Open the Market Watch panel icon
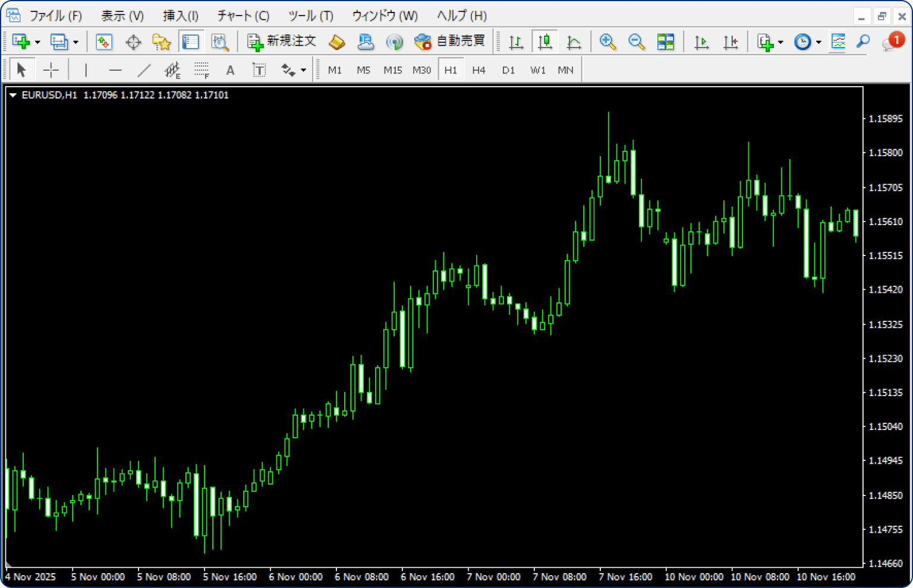The image size is (913, 588). coord(104,42)
